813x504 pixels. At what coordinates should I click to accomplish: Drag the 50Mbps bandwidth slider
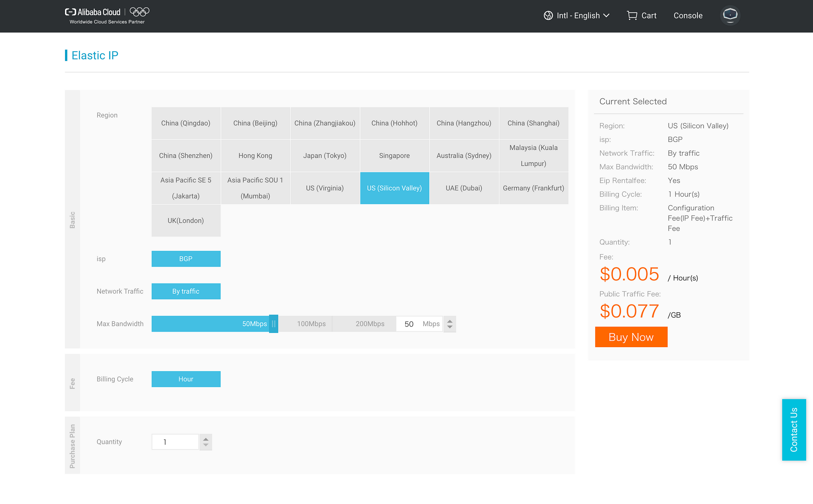click(x=273, y=324)
